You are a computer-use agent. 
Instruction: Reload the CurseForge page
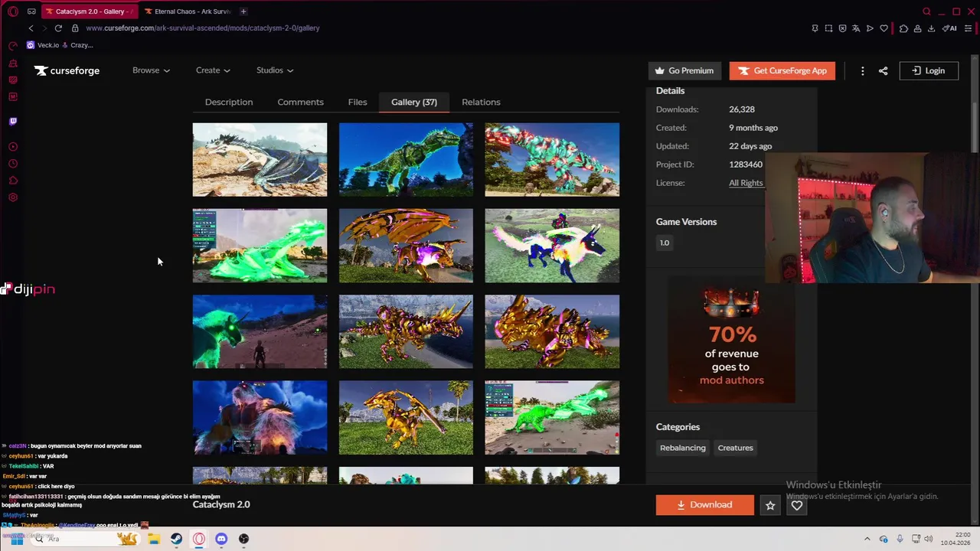[x=58, y=28]
